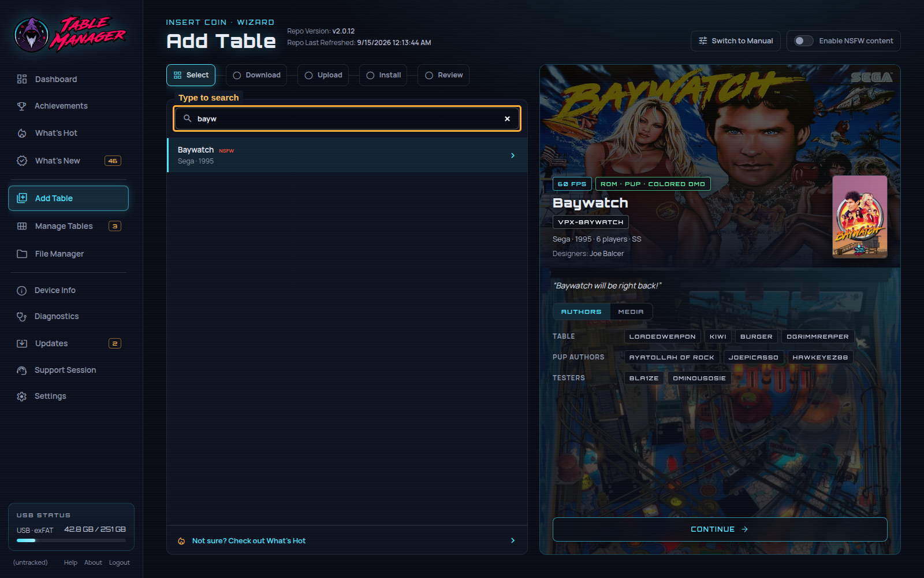Open the Dashboard icon in sidebar

click(x=22, y=79)
